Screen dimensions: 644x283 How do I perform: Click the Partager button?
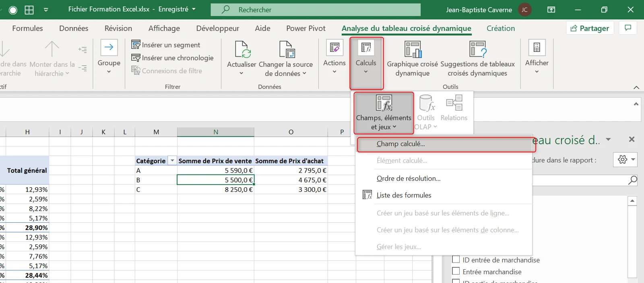590,28
